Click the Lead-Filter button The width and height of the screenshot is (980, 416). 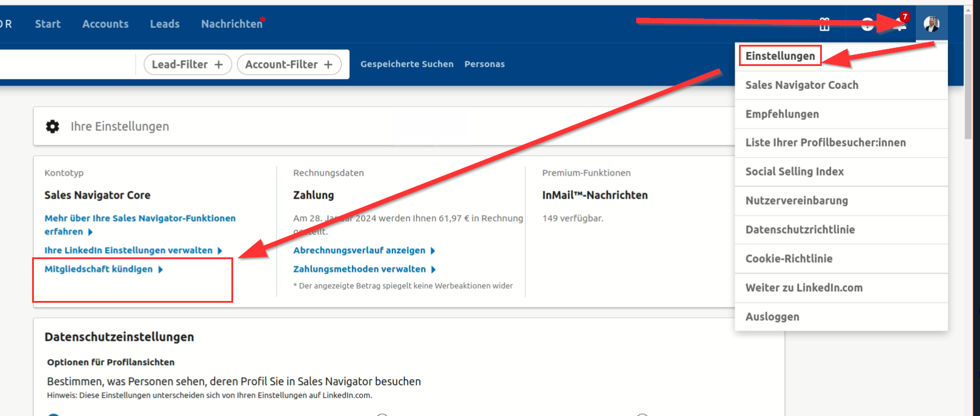[x=188, y=64]
